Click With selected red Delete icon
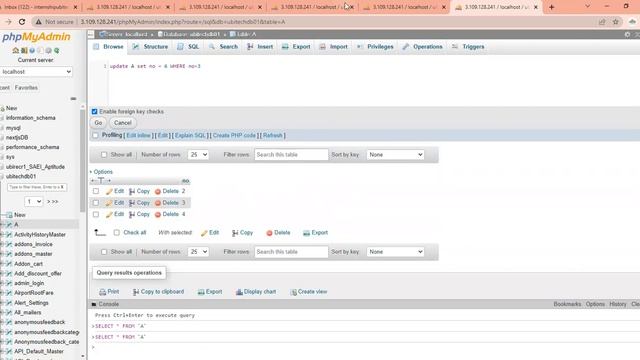The width and height of the screenshot is (640, 360). pos(269,233)
